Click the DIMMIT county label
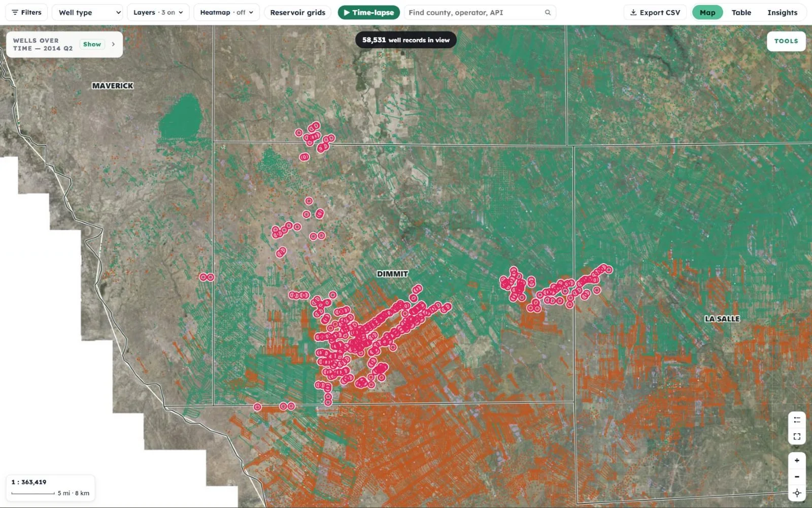The height and width of the screenshot is (508, 812). tap(392, 274)
